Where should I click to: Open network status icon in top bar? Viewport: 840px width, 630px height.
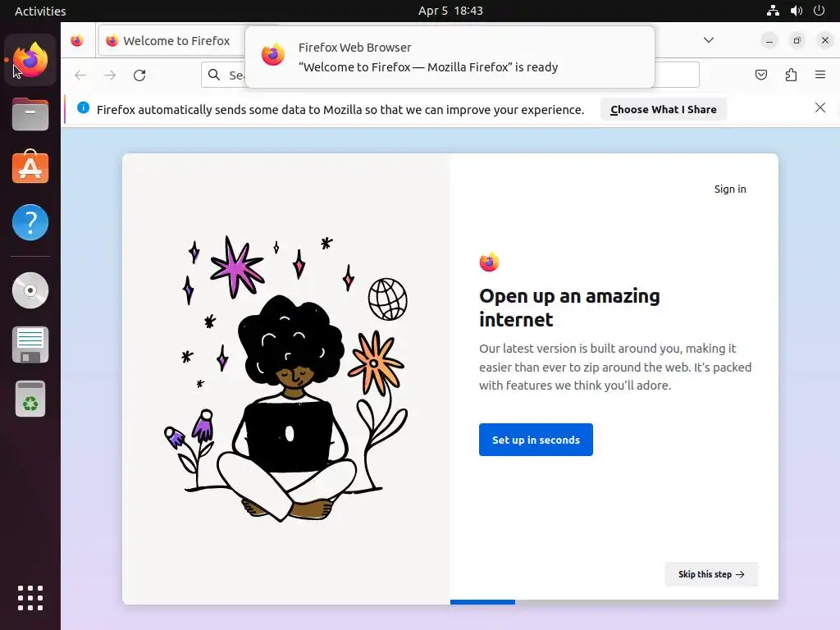(x=773, y=11)
